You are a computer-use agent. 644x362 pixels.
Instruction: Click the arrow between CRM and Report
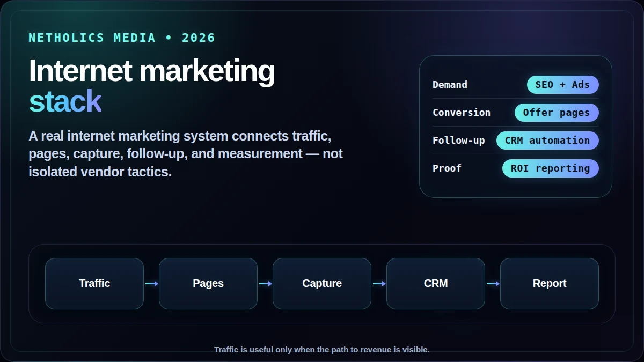(x=493, y=284)
